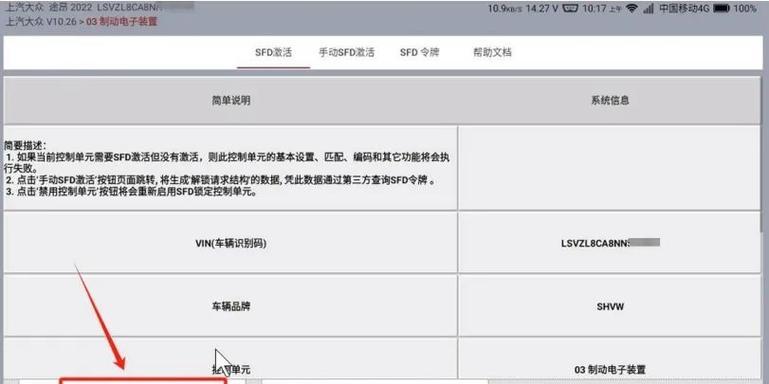Viewport: 769px width, 384px height.
Task: Click the 03 制动电子装置 table value
Action: point(610,369)
